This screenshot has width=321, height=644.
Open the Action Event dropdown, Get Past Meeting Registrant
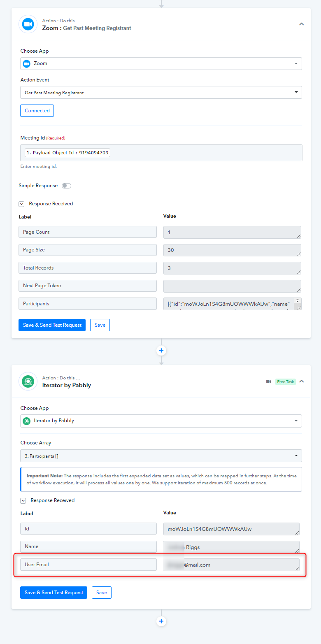161,93
